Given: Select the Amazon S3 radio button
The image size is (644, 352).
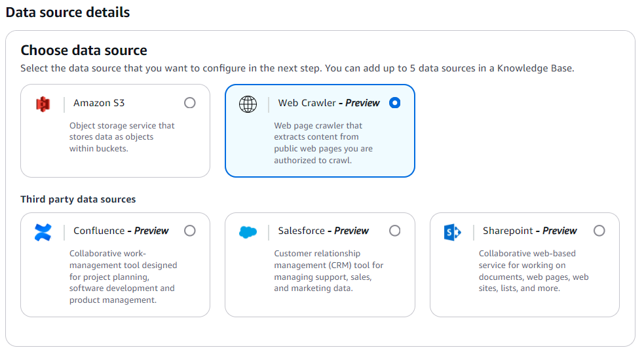Looking at the screenshot, I should click(190, 103).
